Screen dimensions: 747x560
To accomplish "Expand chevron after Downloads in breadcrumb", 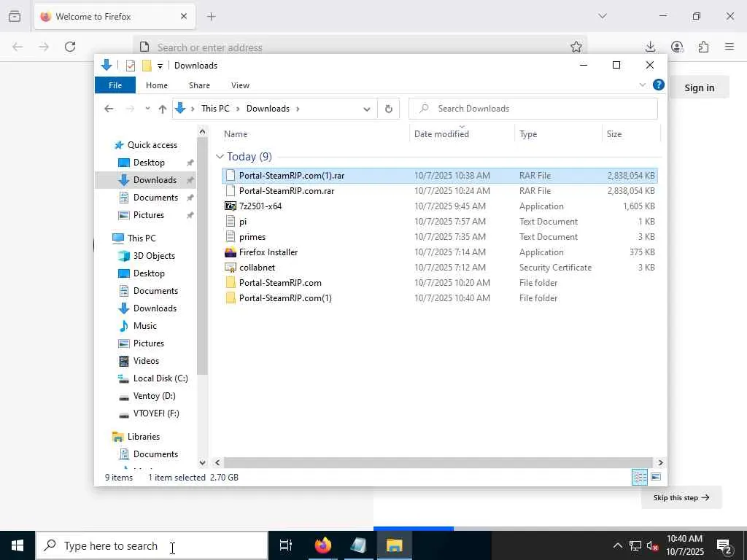I will 298,109.
